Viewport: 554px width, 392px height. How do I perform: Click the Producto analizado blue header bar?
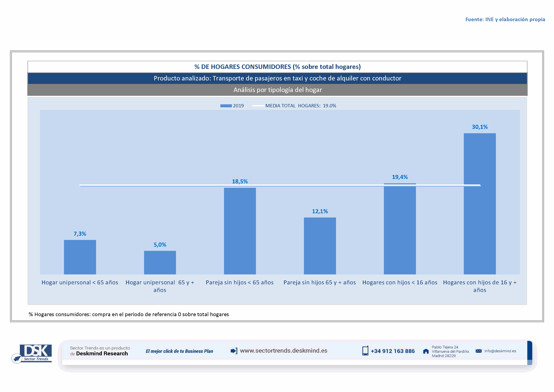277,78
